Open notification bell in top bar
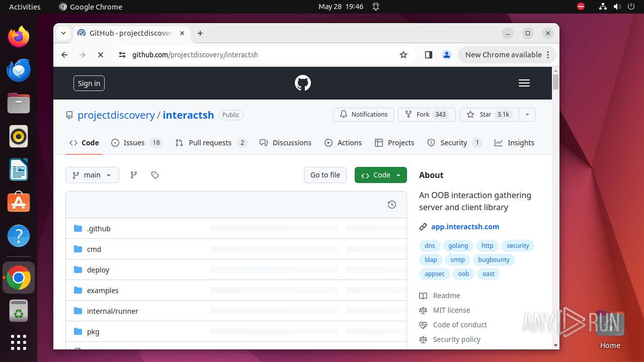 (376, 7)
